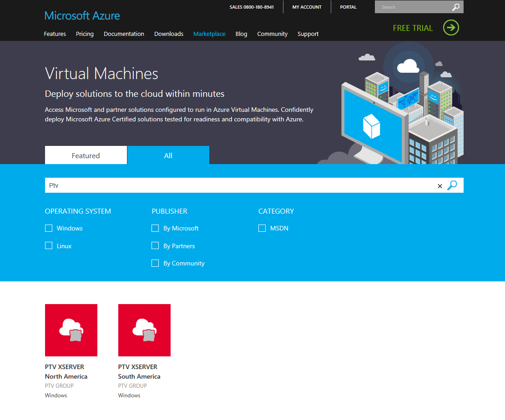Check the MSDN category filter
Viewport: 505px width, 420px height.
pos(262,228)
